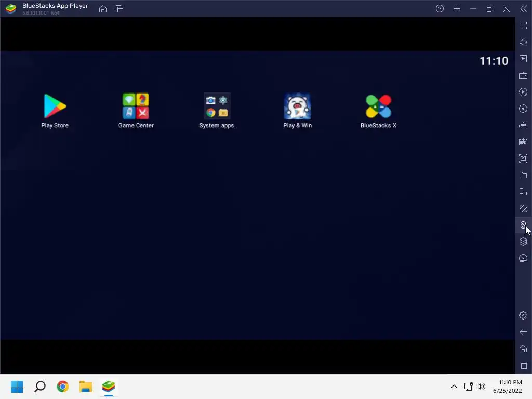Click the Android back arrow
Screen dimensions: 532x399
pyautogui.click(x=523, y=332)
